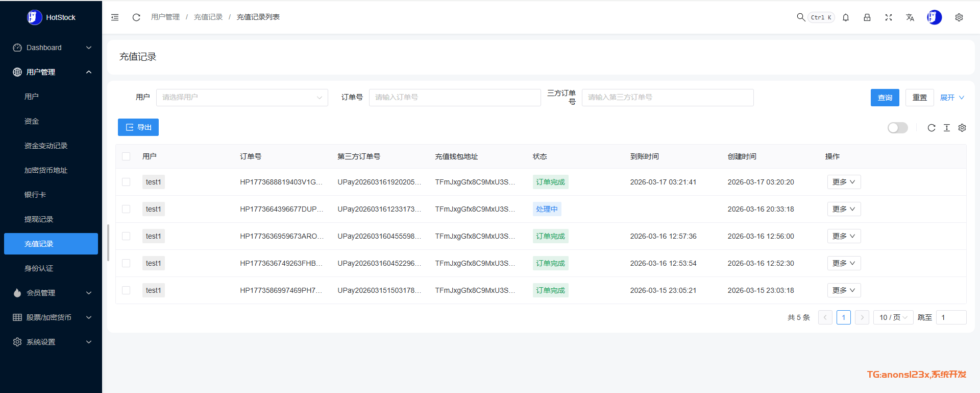This screenshot has width=980, height=393.
Task: Open the 10 / 页 page size dropdown
Action: pos(893,317)
